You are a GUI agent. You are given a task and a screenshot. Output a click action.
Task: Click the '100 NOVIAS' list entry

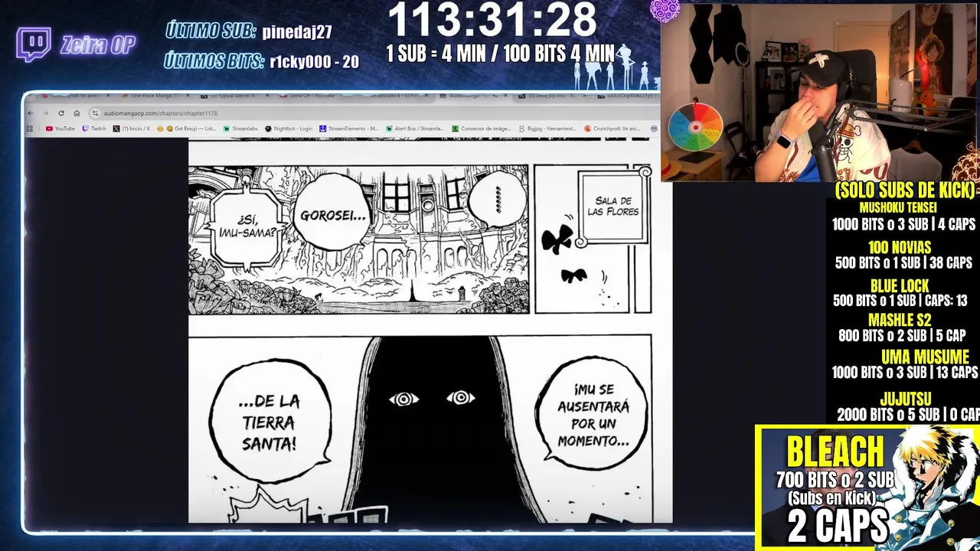click(x=900, y=247)
